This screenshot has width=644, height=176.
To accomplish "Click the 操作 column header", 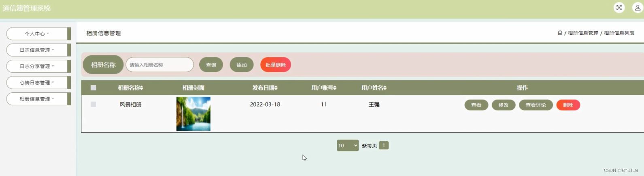I will (x=522, y=88).
